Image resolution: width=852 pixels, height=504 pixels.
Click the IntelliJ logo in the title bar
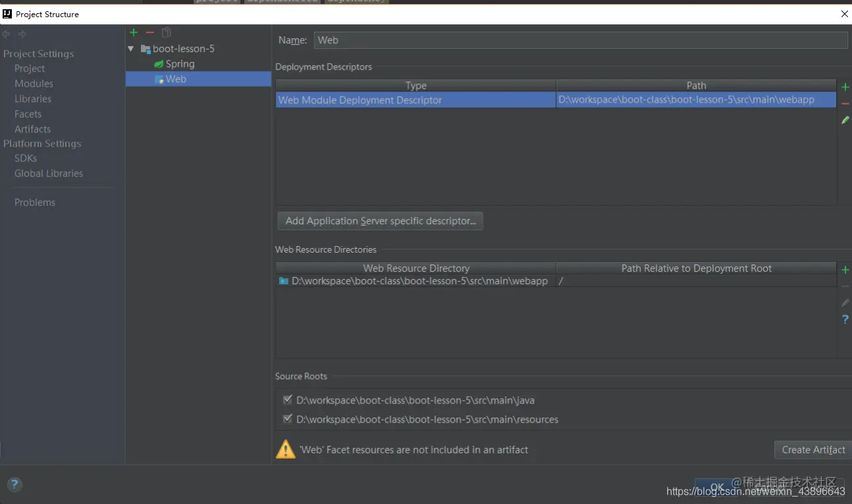coord(7,14)
